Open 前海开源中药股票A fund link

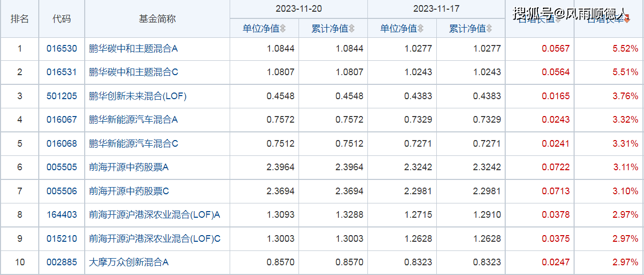pos(129,167)
